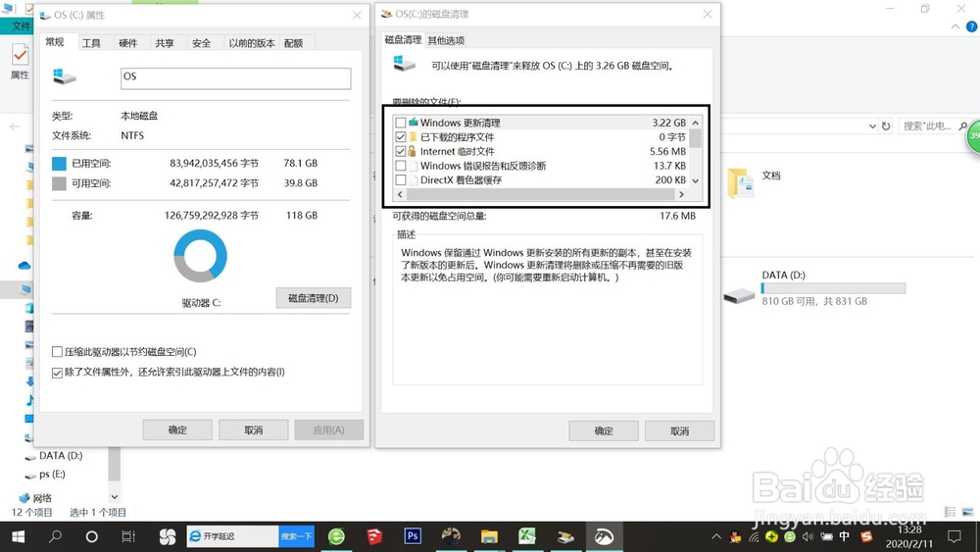Check Windows 错误报告和反馈诊断 checkbox
Viewport: 980px width, 552px height.
[401, 166]
